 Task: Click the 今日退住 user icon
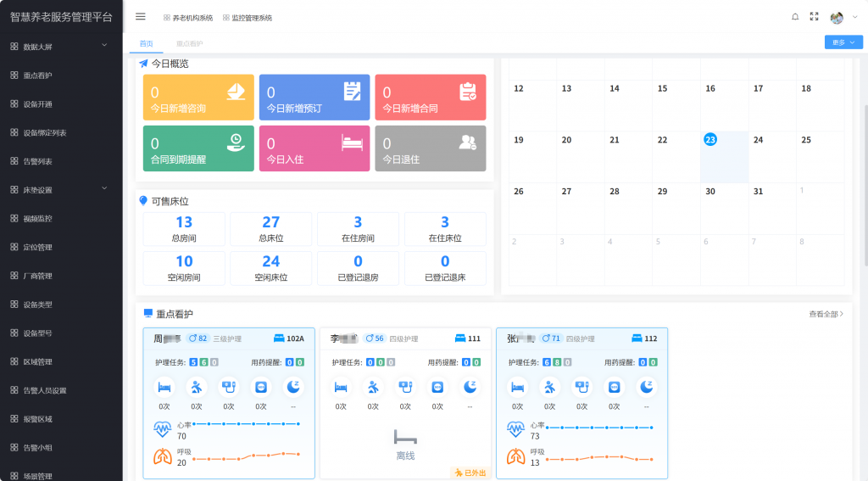[467, 142]
